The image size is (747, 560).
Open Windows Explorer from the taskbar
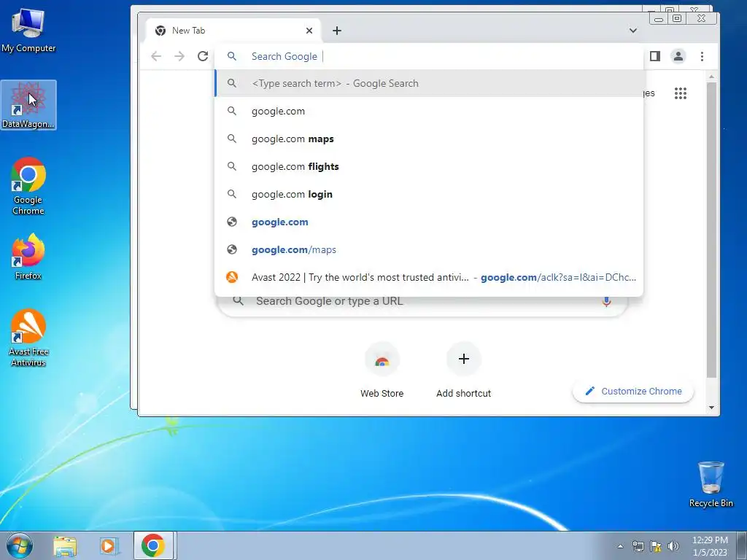coord(65,546)
